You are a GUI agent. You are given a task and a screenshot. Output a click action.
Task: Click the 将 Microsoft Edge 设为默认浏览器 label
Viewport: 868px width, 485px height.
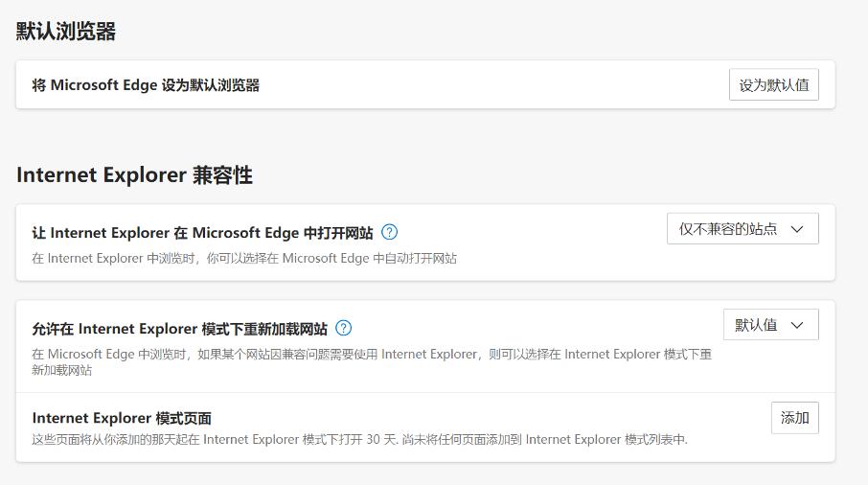click(x=146, y=85)
